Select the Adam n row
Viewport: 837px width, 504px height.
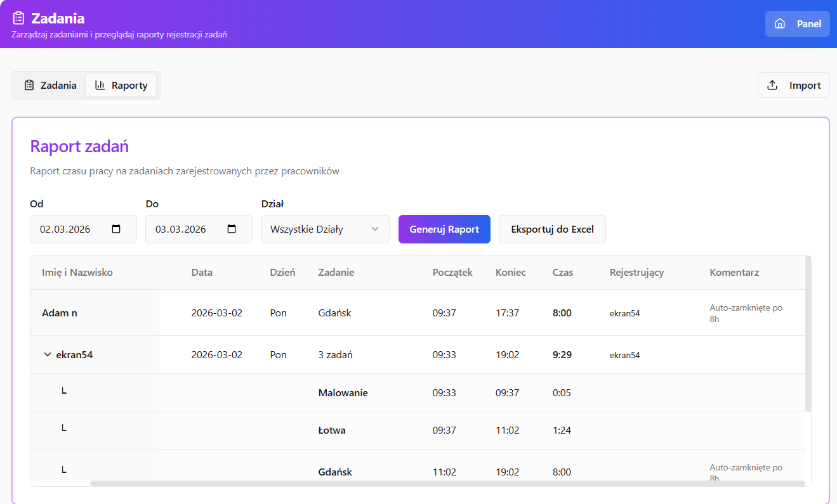pos(418,313)
